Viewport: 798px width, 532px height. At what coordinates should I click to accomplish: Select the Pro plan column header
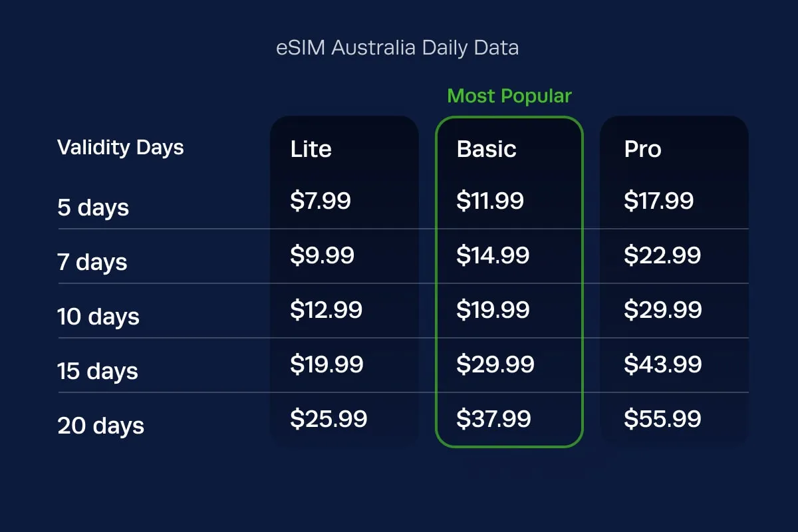642,150
